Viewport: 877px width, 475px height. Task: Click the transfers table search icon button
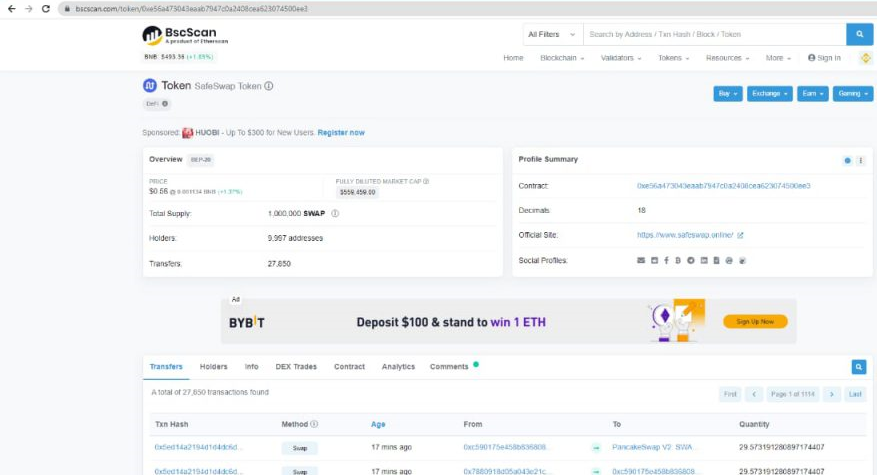click(x=859, y=367)
